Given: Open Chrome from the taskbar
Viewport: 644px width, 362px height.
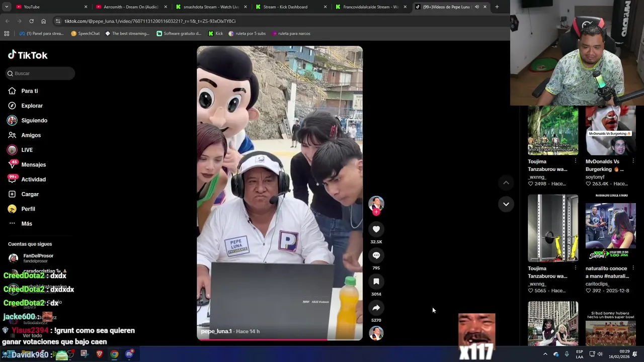Looking at the screenshot, I should pos(115,354).
